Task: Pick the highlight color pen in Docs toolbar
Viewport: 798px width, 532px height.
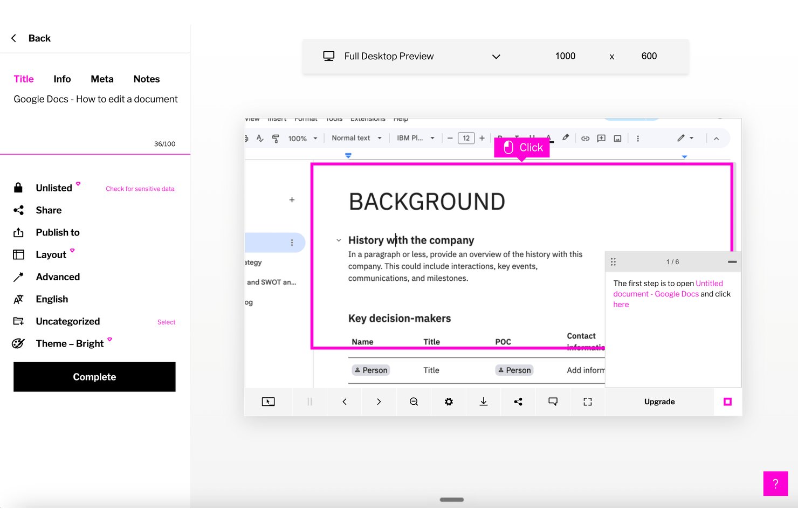Action: (565, 138)
